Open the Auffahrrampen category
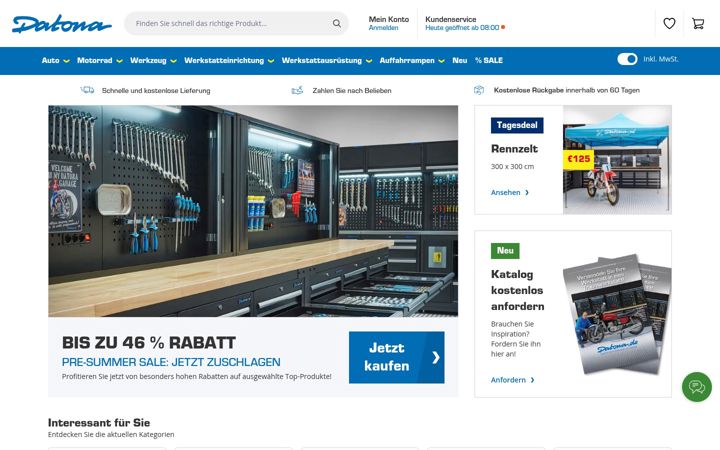 point(407,60)
